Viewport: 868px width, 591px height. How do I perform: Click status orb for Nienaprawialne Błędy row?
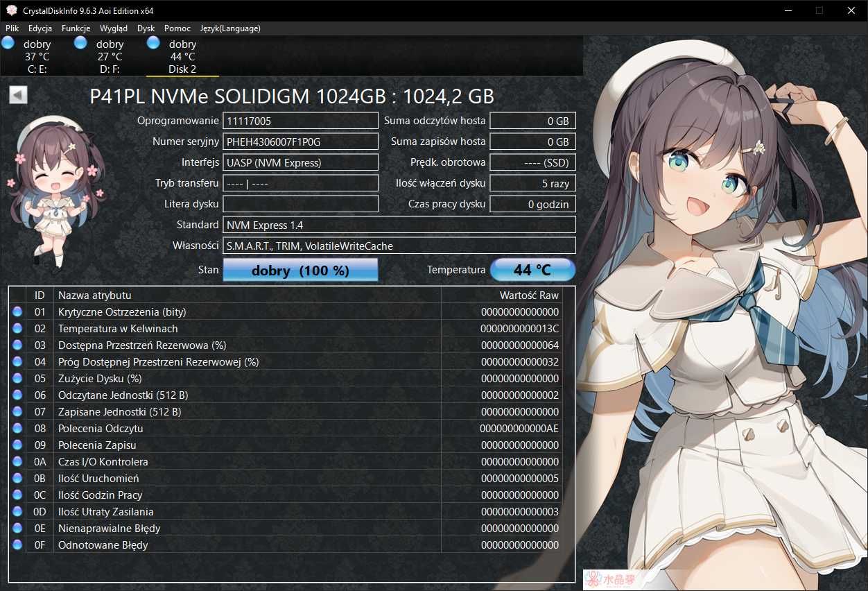pyautogui.click(x=17, y=528)
